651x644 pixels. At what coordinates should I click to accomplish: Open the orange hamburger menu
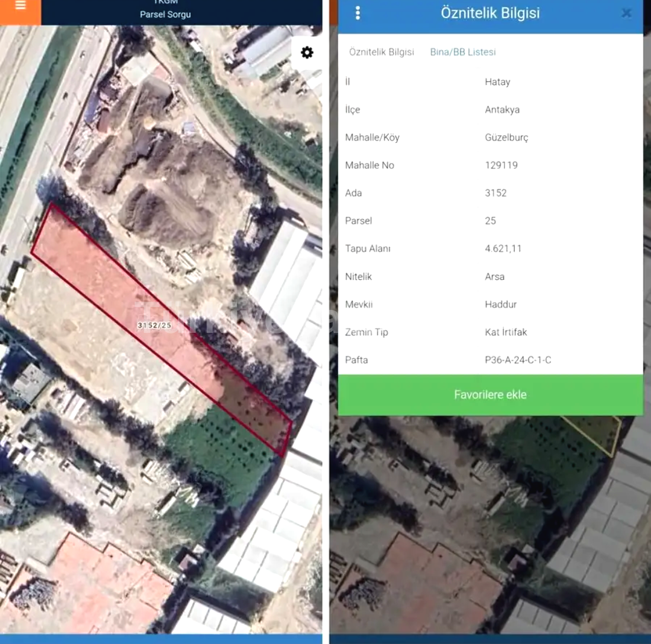point(20,7)
